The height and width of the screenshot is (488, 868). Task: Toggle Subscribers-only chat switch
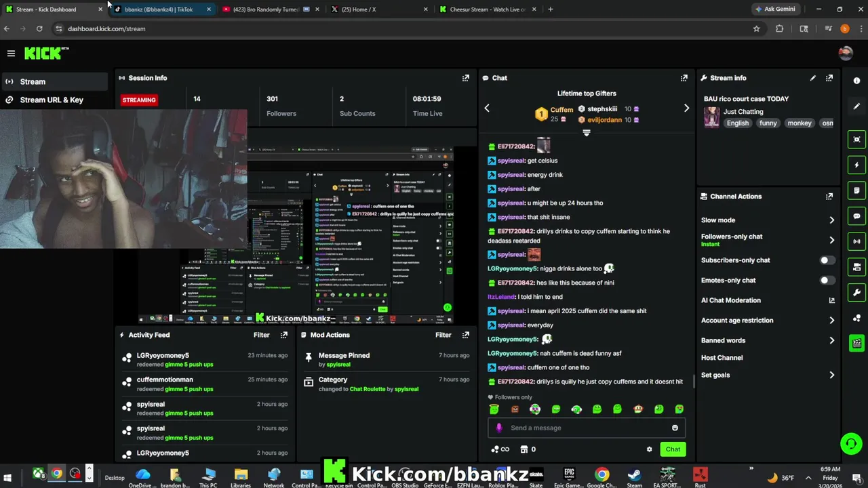coord(827,260)
